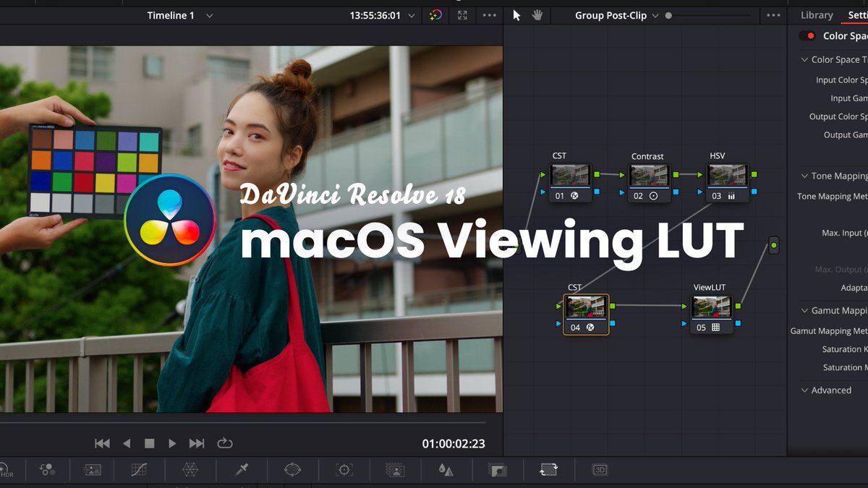This screenshot has width=868, height=488.
Task: Collapse the Tone Mapping section
Action: tap(805, 176)
